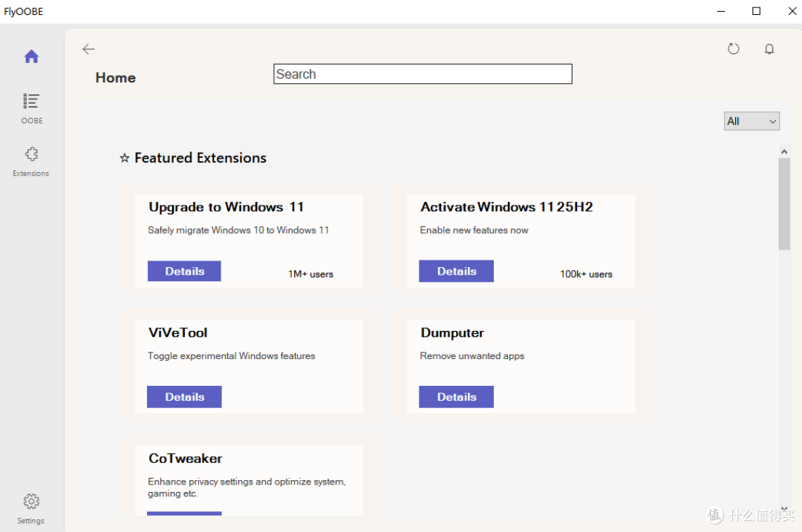
Task: Open the Extensions puzzle icon
Action: click(31, 154)
